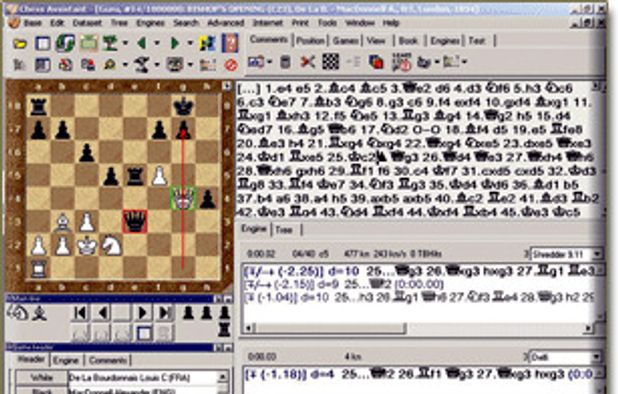Open dropdown arrow beside the ab camera icon
618x394 pixels.
[x=270, y=62]
